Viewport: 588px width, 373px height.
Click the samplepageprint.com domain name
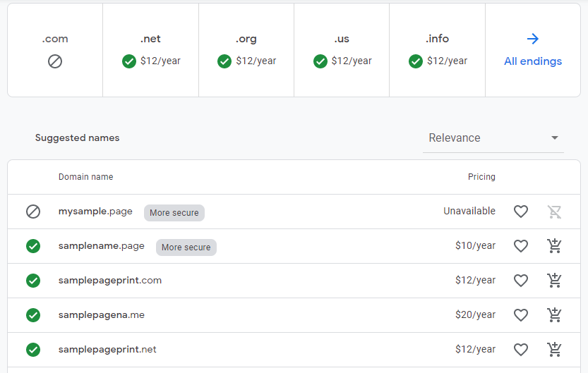(110, 281)
